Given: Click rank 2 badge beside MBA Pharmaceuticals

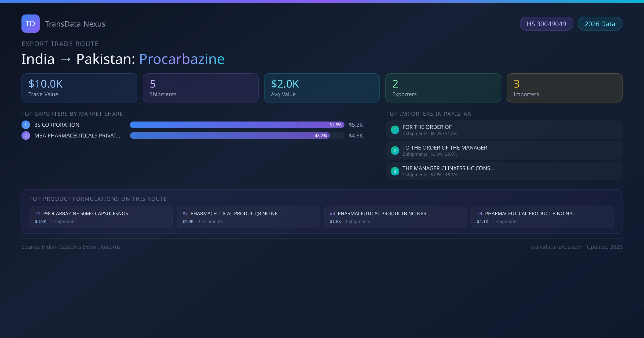Looking at the screenshot, I should click(26, 135).
